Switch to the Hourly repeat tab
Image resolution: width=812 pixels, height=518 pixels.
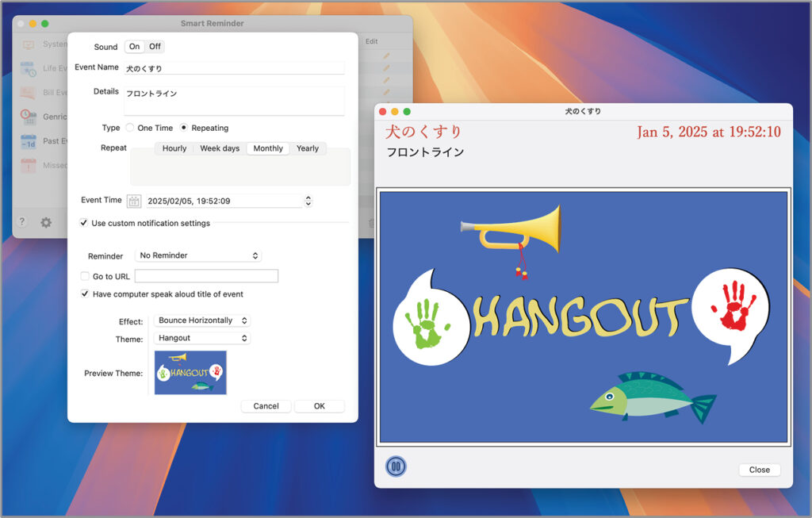tap(174, 148)
